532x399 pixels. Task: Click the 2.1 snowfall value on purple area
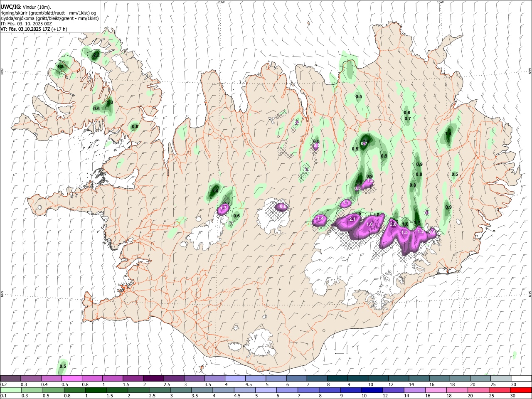[353, 219]
